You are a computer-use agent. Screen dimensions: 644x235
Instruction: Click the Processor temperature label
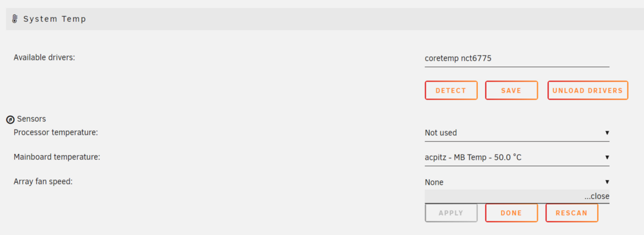(56, 133)
